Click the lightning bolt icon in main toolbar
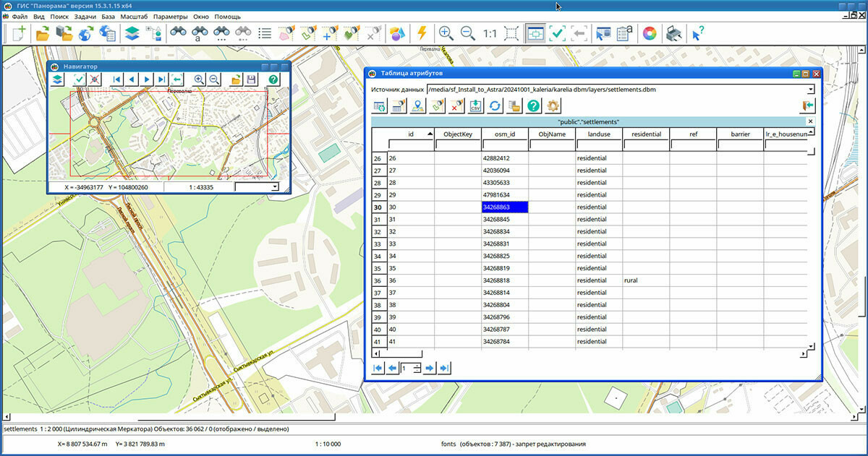The width and height of the screenshot is (868, 456). (422, 33)
